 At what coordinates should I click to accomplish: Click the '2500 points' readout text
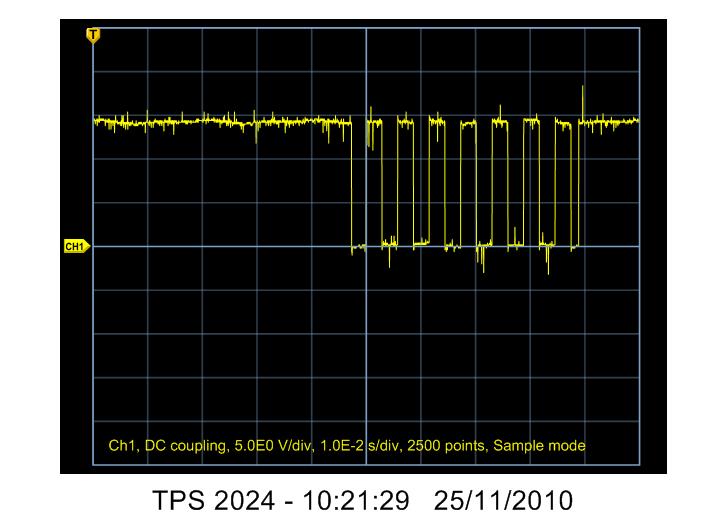coord(448,446)
